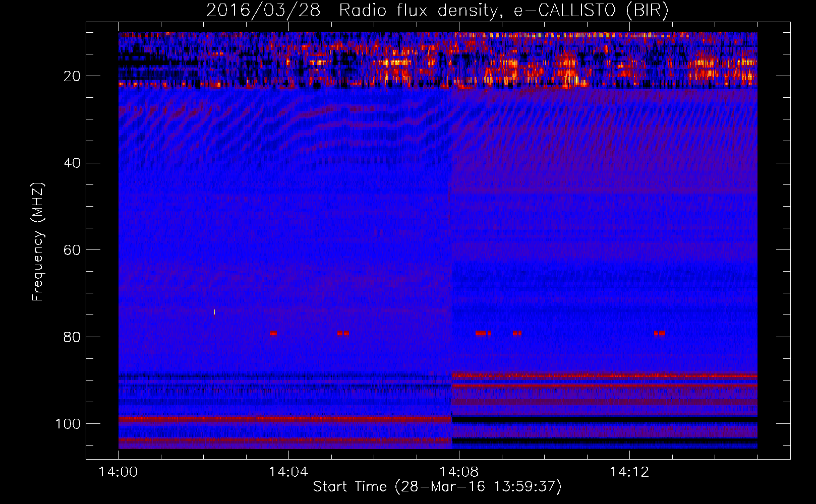Viewport: 816px width, 504px height.
Task: Click the '40' frequency tick label
Action: point(72,163)
